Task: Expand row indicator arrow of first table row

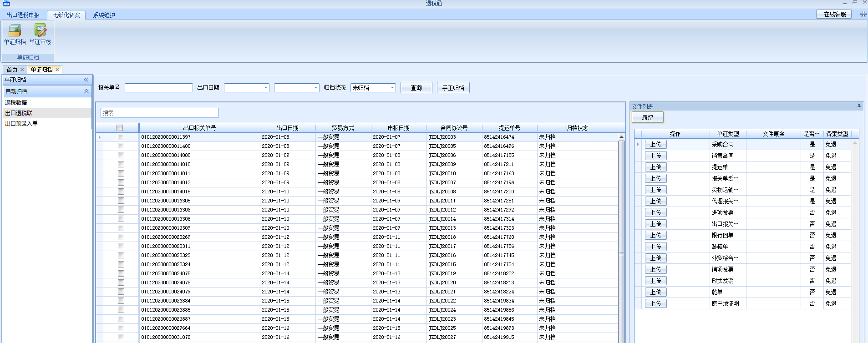Action: click(x=99, y=137)
